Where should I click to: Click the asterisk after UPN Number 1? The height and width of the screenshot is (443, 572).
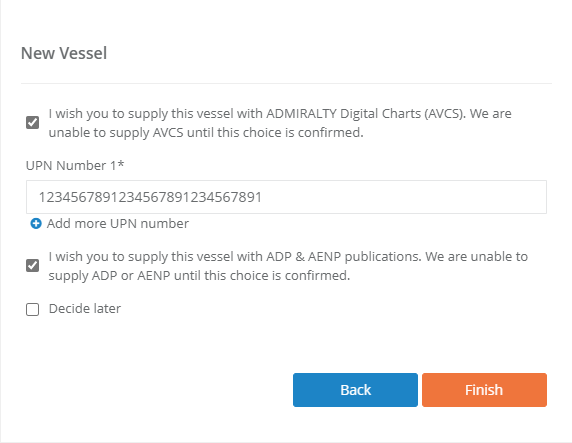click(x=121, y=164)
